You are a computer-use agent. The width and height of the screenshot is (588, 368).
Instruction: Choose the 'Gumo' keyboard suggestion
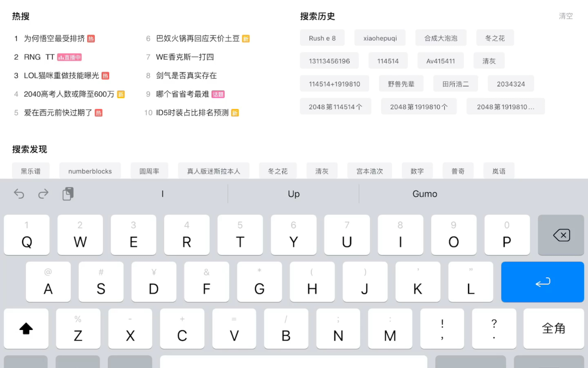click(x=425, y=194)
